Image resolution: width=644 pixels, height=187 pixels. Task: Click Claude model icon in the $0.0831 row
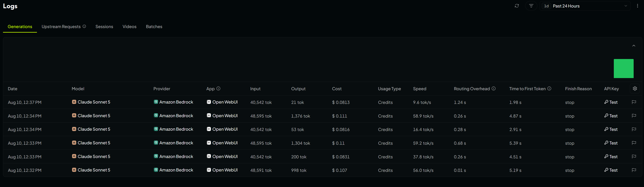[x=74, y=156]
